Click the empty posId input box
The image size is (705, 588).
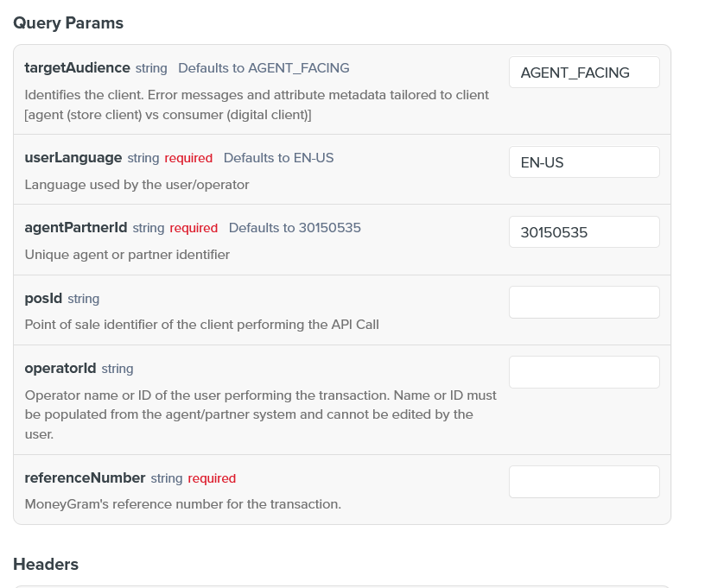tap(584, 302)
